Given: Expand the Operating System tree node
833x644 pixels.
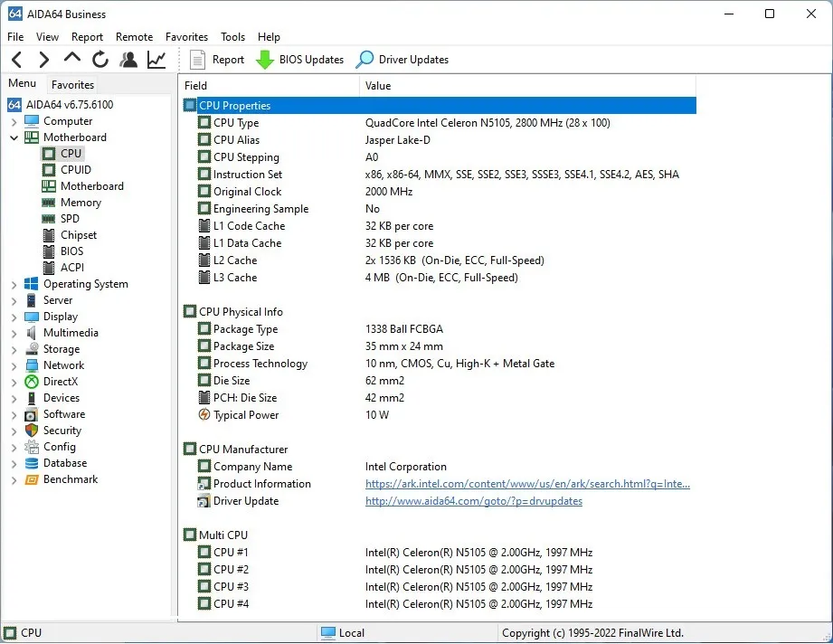Looking at the screenshot, I should click(14, 284).
